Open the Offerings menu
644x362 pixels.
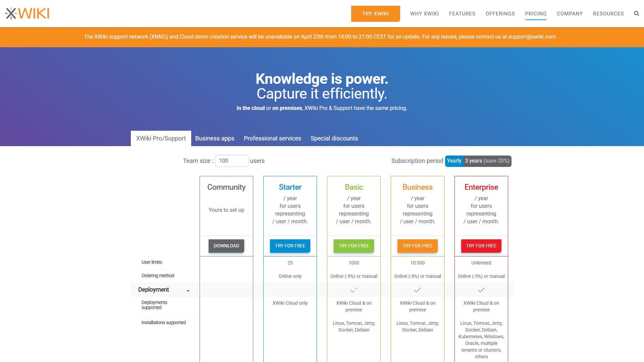pyautogui.click(x=500, y=14)
